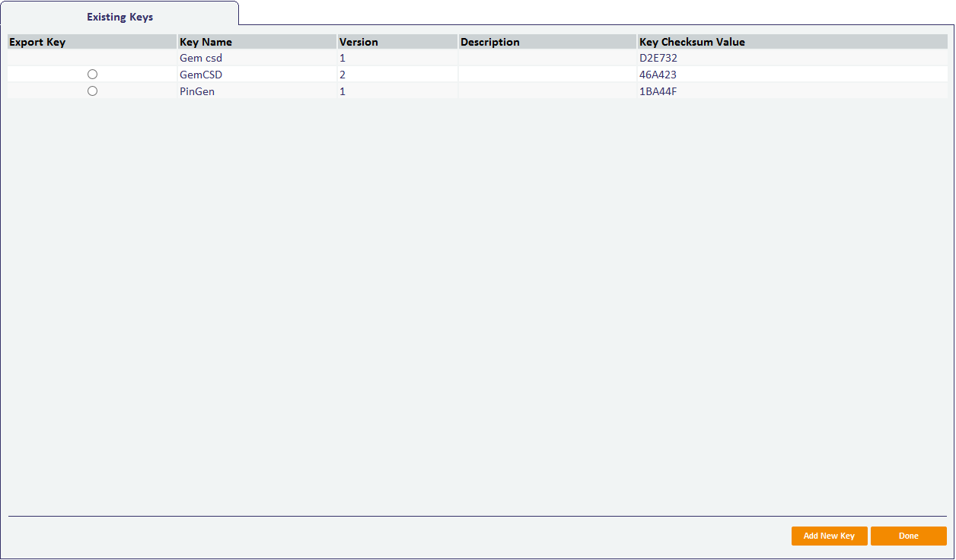Select checksum value D2E732
Image resolution: width=956 pixels, height=560 pixels.
click(x=658, y=59)
